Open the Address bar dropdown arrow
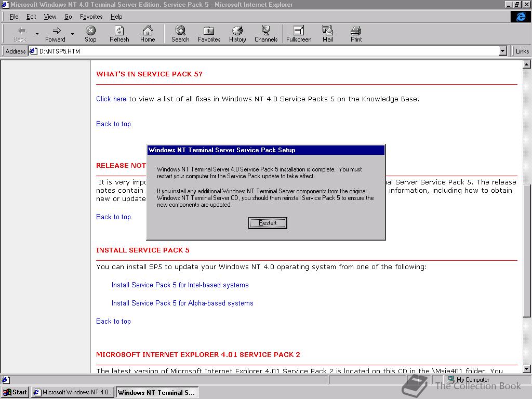532x399 pixels. click(503, 51)
